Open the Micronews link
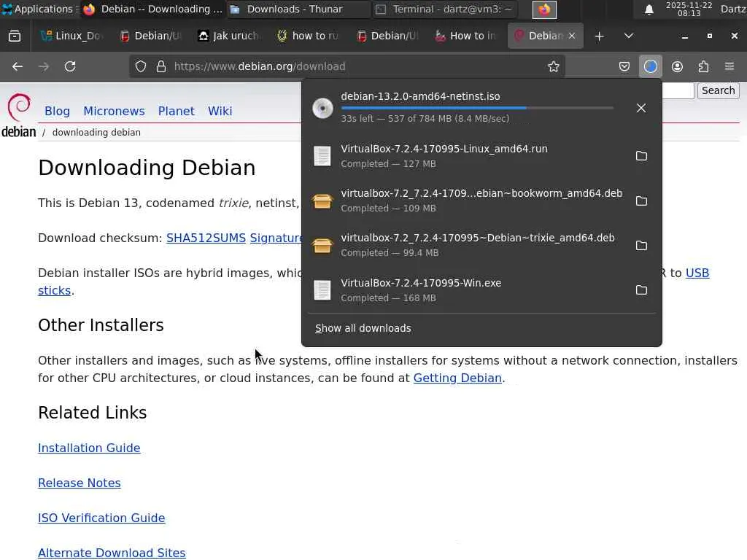The height and width of the screenshot is (560, 747). 114,111
